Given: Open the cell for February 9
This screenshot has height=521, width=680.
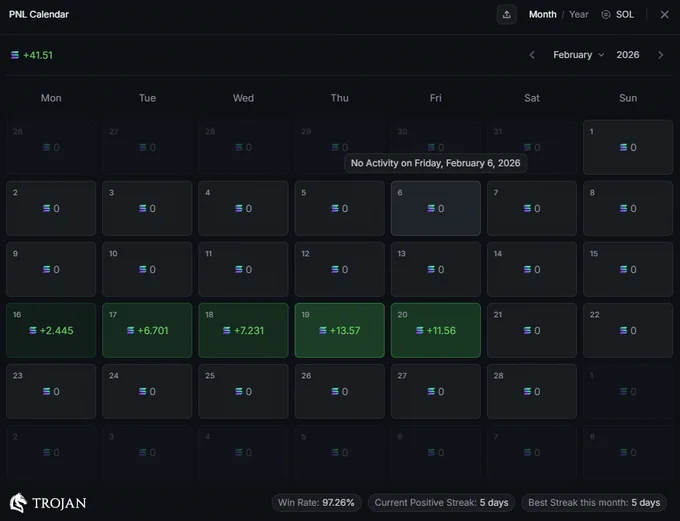Looking at the screenshot, I should tap(51, 269).
